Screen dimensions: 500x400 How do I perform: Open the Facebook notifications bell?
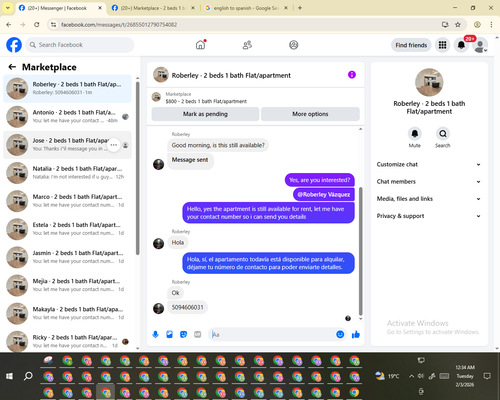pyautogui.click(x=461, y=45)
